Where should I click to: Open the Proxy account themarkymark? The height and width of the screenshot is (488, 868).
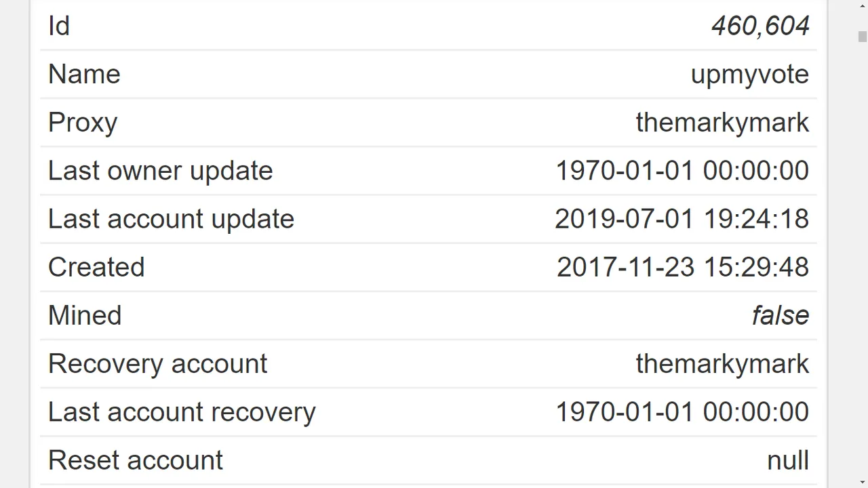722,123
